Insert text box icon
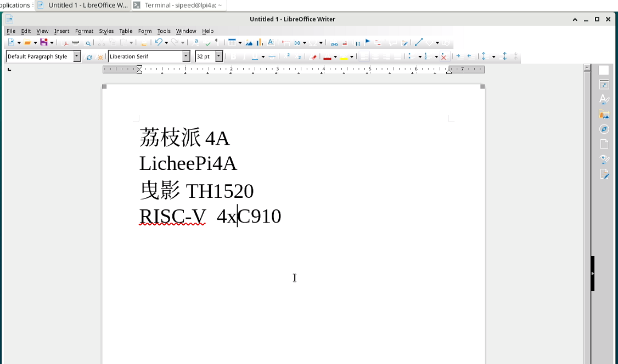The width and height of the screenshot is (618, 364). [x=271, y=42]
